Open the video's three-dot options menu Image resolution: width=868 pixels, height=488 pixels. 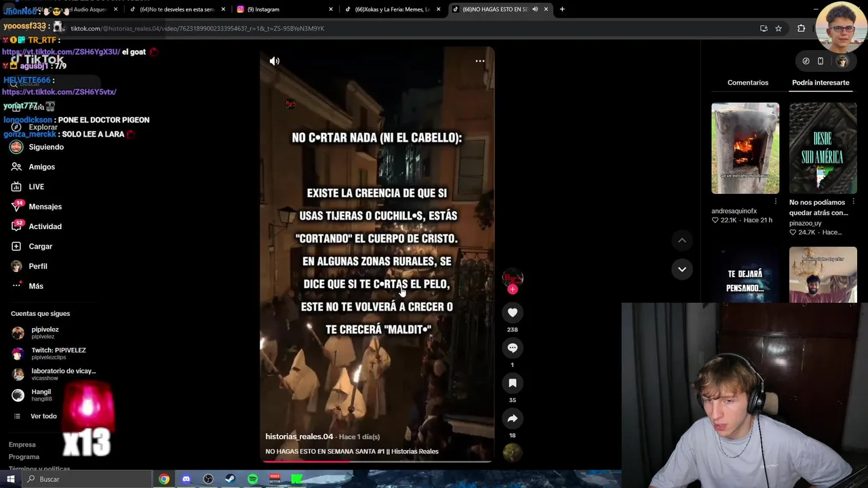[479, 61]
